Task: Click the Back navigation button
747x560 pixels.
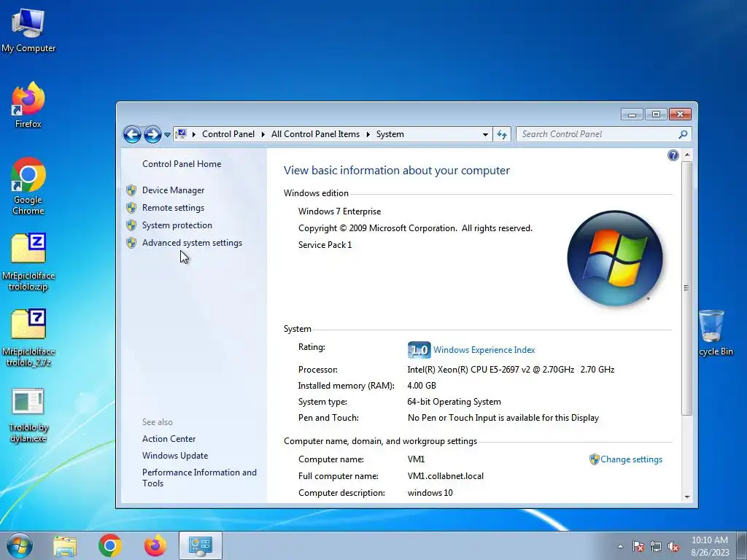Action: click(133, 134)
